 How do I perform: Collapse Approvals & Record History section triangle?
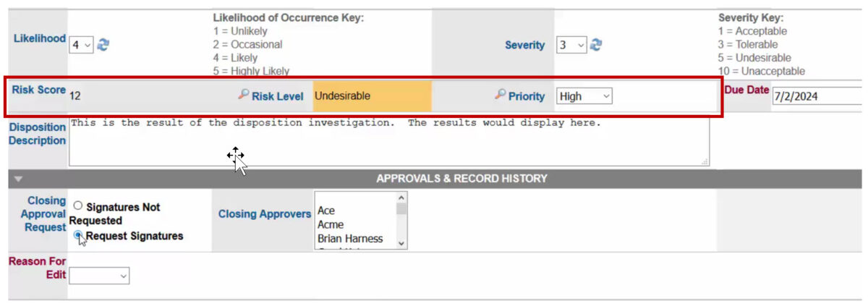coord(19,179)
